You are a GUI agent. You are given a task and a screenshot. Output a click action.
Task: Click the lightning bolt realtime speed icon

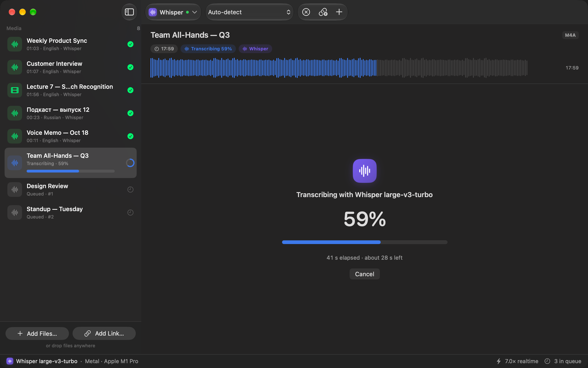(x=499, y=361)
